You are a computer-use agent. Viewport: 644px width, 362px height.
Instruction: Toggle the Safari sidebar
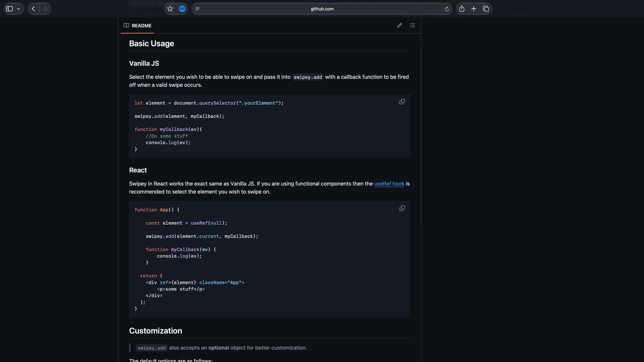click(10, 9)
